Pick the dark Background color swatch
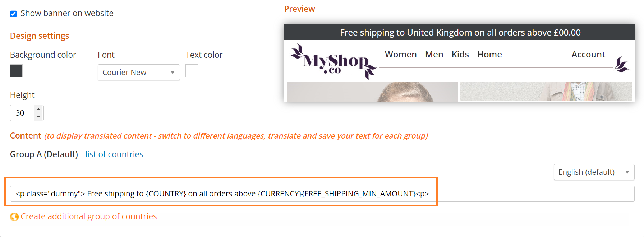 click(16, 71)
